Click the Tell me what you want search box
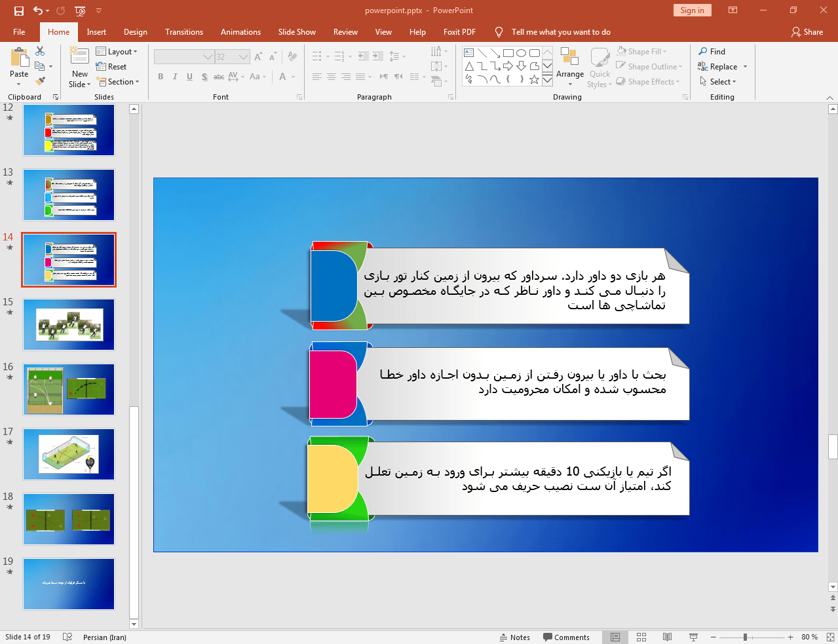This screenshot has height=644, width=838. [560, 31]
